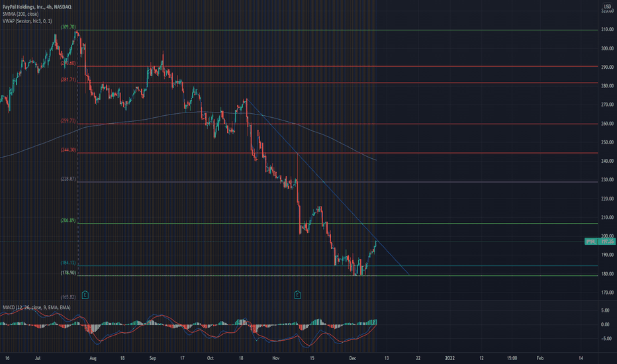The image size is (617, 364).
Task: Click the Aug label on time axis
Action: point(93,358)
